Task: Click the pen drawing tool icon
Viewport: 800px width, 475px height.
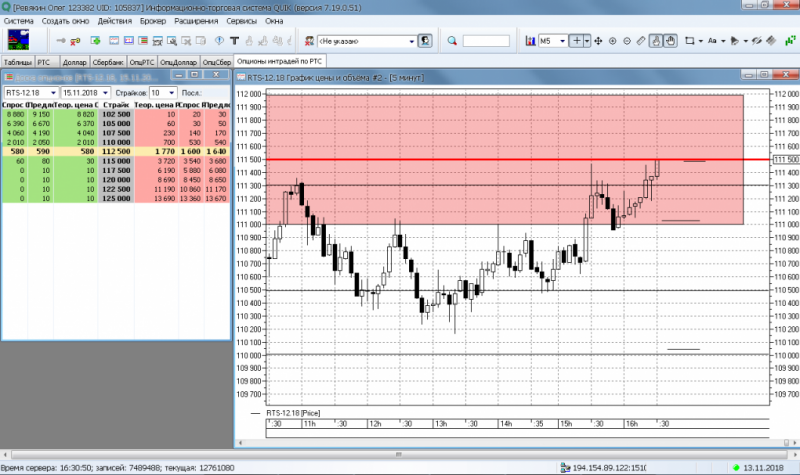Action: tap(735, 41)
